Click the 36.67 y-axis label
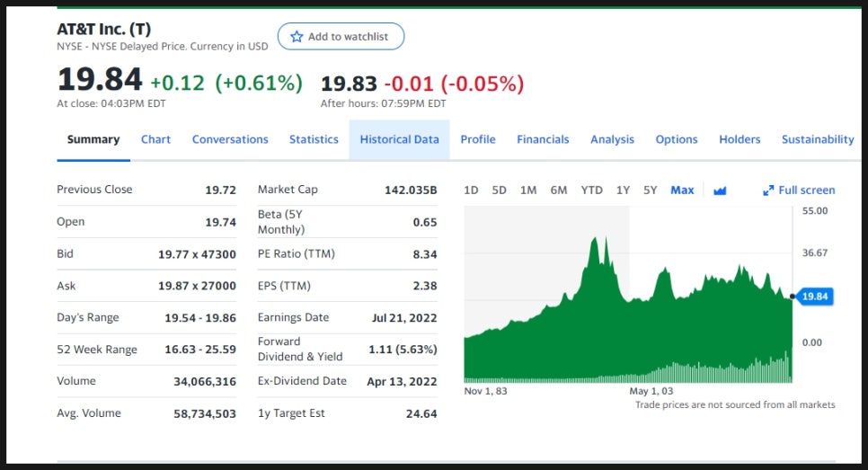The image size is (868, 470). coord(815,253)
